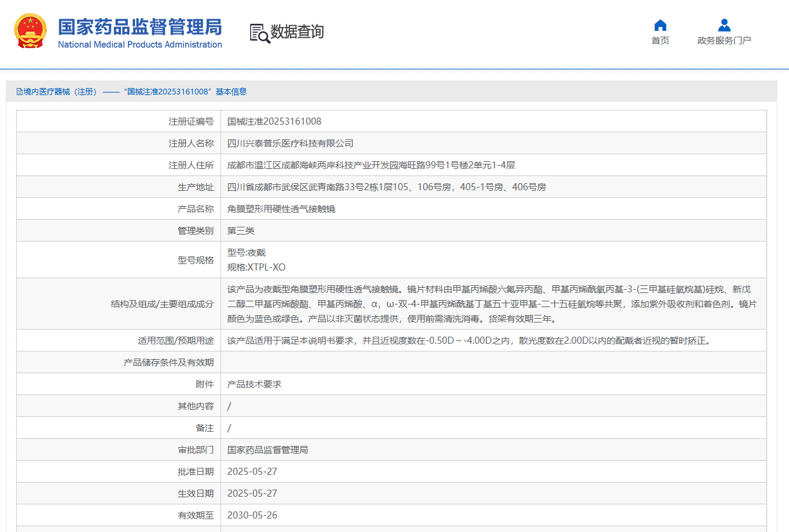Click the 首页 house icon
This screenshot has width=789, height=532.
(x=660, y=25)
